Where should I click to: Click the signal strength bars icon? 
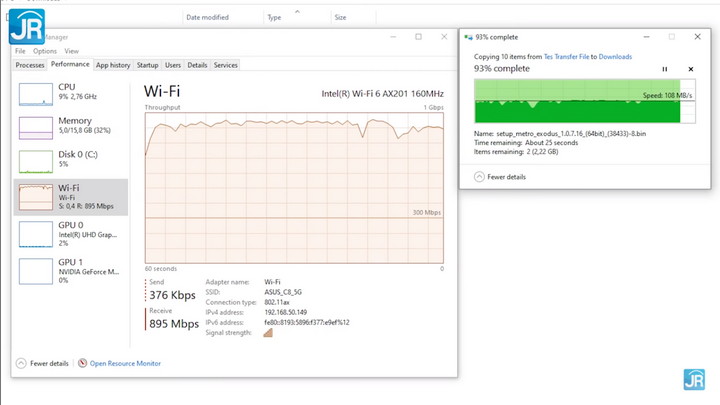(x=268, y=333)
